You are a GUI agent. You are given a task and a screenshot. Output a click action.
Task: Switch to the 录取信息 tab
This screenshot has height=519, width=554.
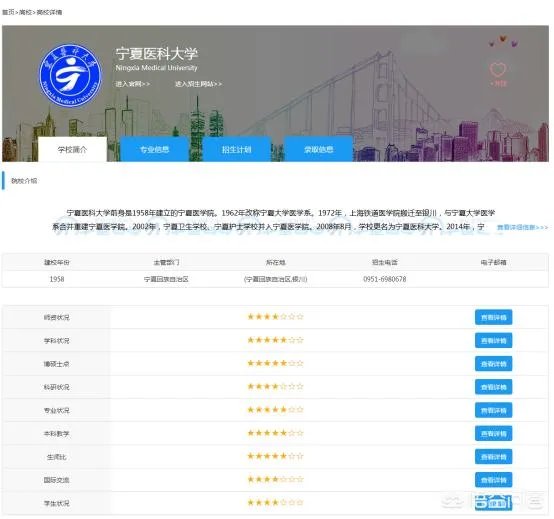click(x=318, y=150)
